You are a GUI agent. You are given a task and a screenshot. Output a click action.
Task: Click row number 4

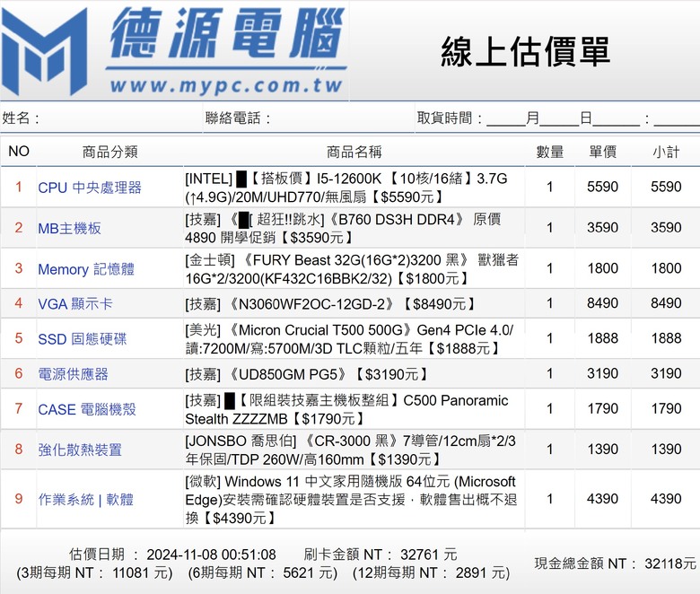point(18,303)
